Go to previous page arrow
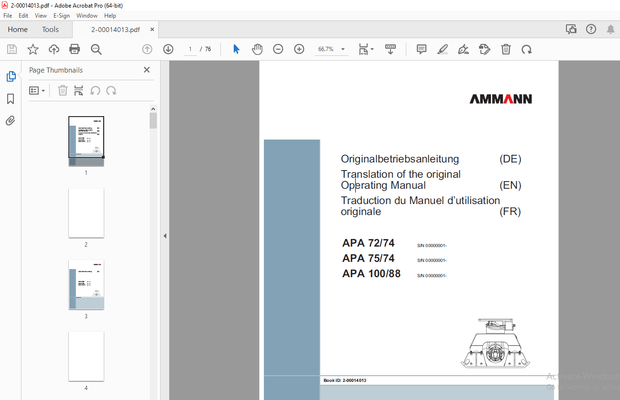620x400 pixels. click(147, 49)
